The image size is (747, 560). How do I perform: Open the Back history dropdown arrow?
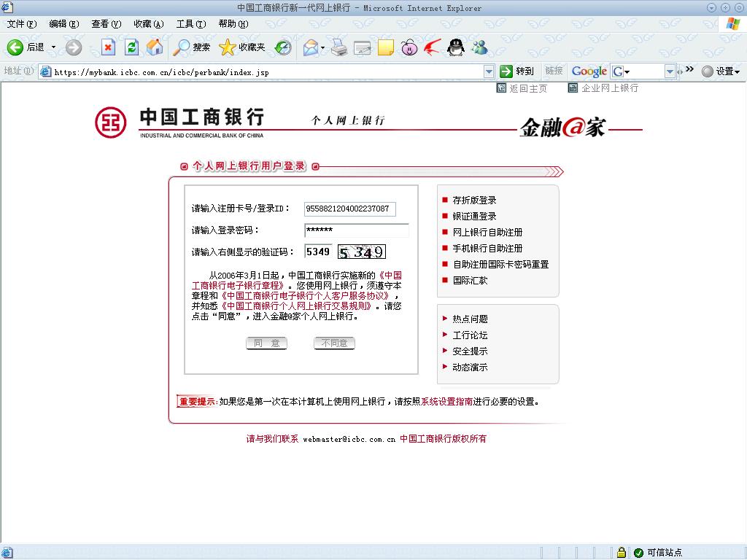click(x=53, y=47)
